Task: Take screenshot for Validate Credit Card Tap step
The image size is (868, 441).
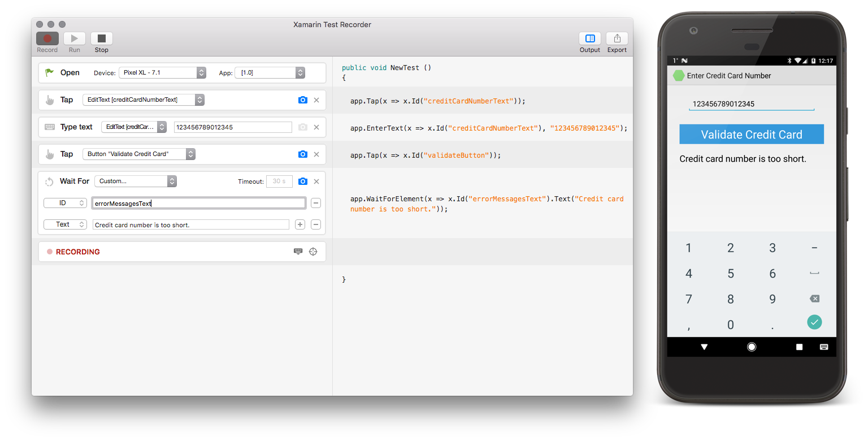Action: (303, 154)
